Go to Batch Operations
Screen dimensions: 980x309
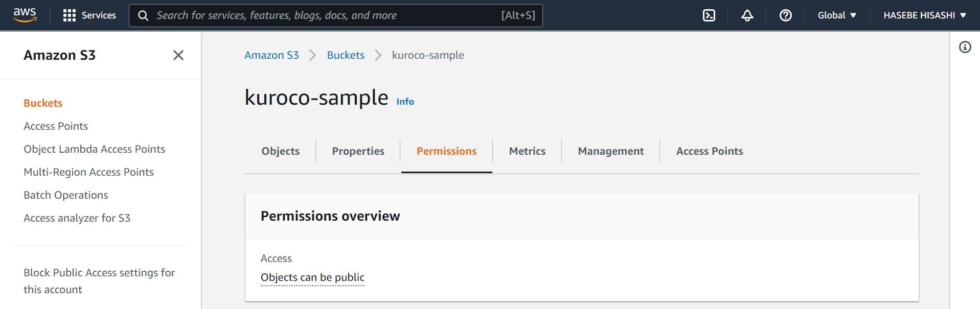point(66,195)
